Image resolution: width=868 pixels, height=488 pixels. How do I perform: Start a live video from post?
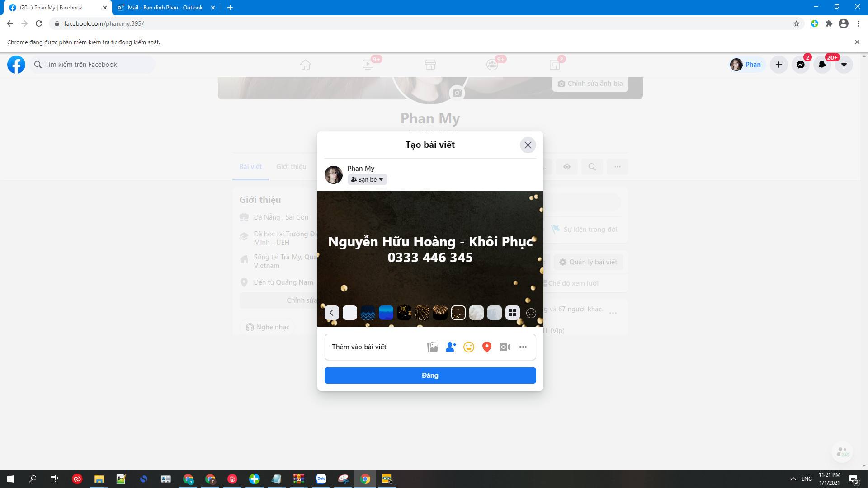pyautogui.click(x=505, y=347)
